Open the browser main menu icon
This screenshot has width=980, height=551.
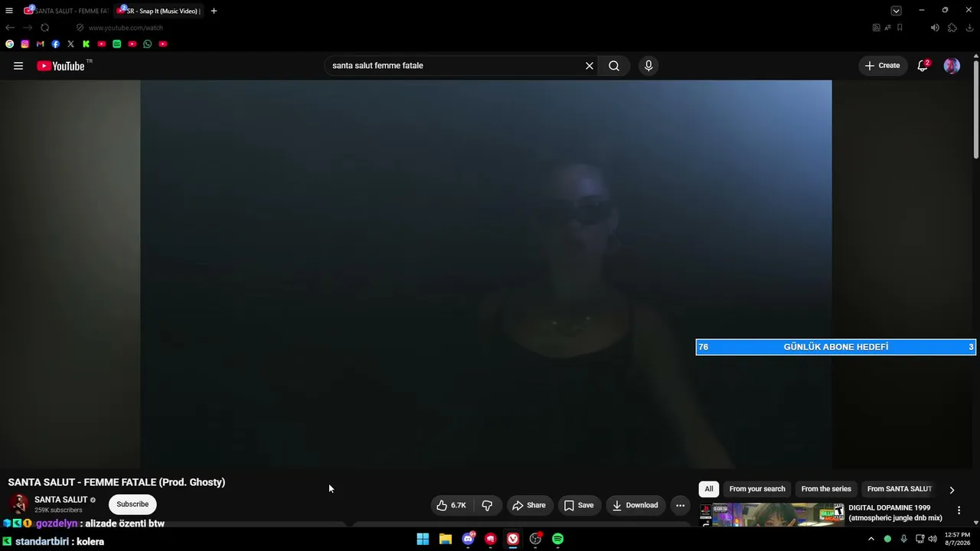coord(9,11)
